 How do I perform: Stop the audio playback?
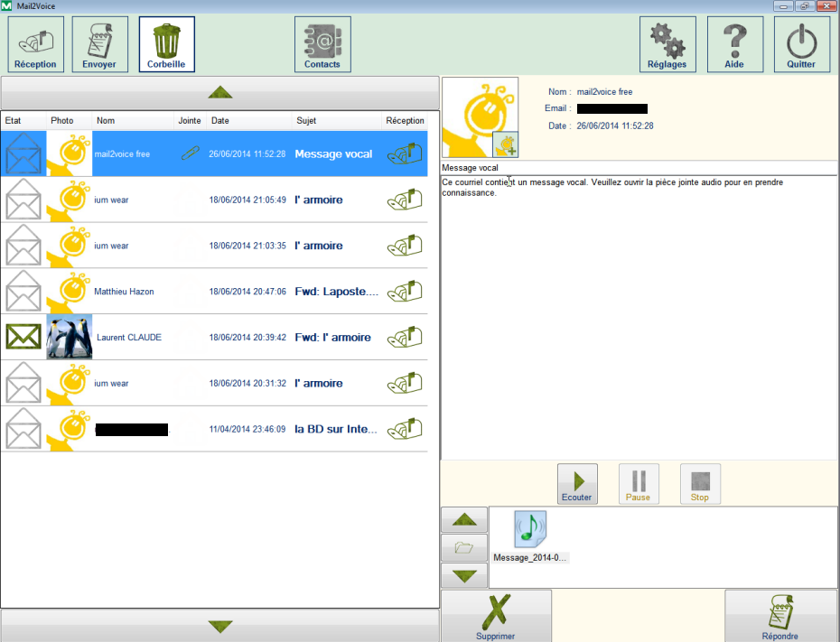click(x=700, y=484)
